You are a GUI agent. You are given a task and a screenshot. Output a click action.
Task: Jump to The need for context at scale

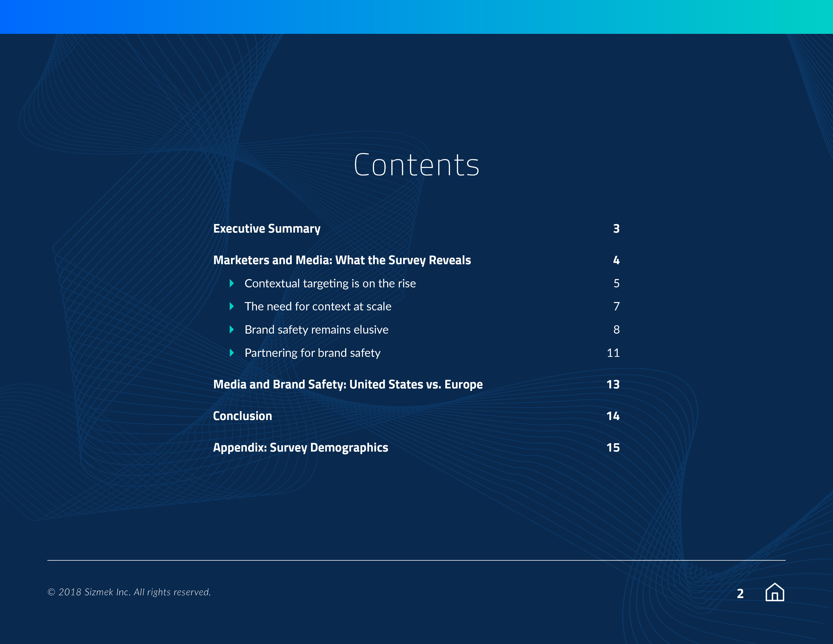tap(318, 306)
